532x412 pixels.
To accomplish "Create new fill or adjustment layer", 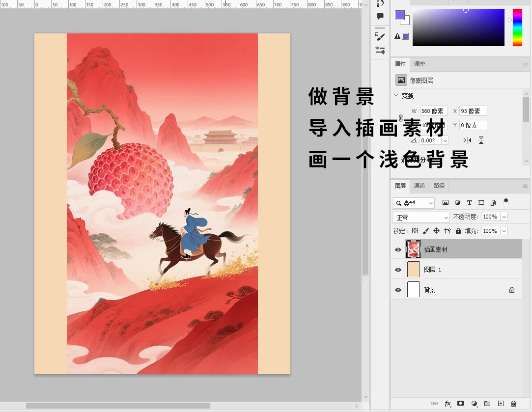I will point(474,404).
